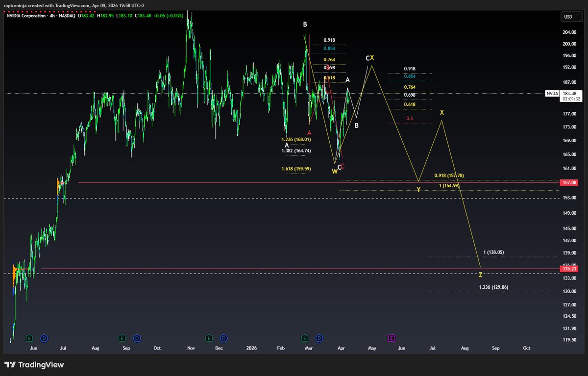
Task: Click the green earnings E marker above Mar
Action: 304,338
